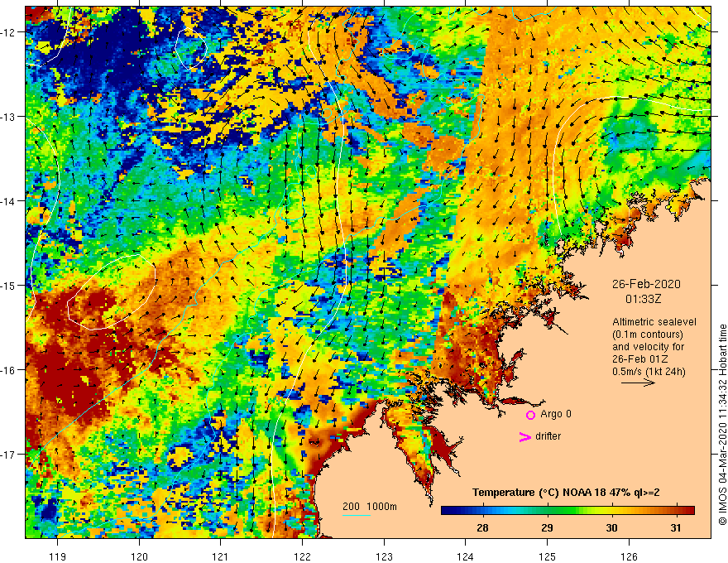Click longitude label 124 on bottom axis

click(465, 556)
